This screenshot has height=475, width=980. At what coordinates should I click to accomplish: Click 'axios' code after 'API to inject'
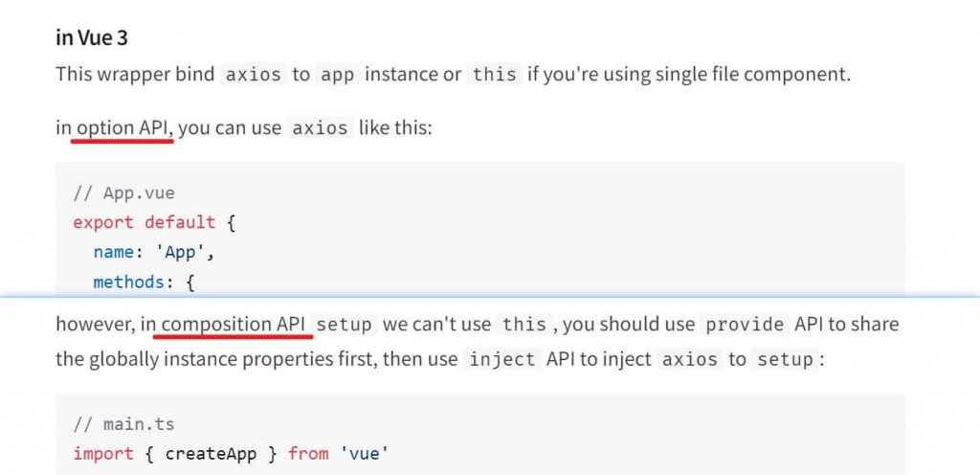click(690, 359)
